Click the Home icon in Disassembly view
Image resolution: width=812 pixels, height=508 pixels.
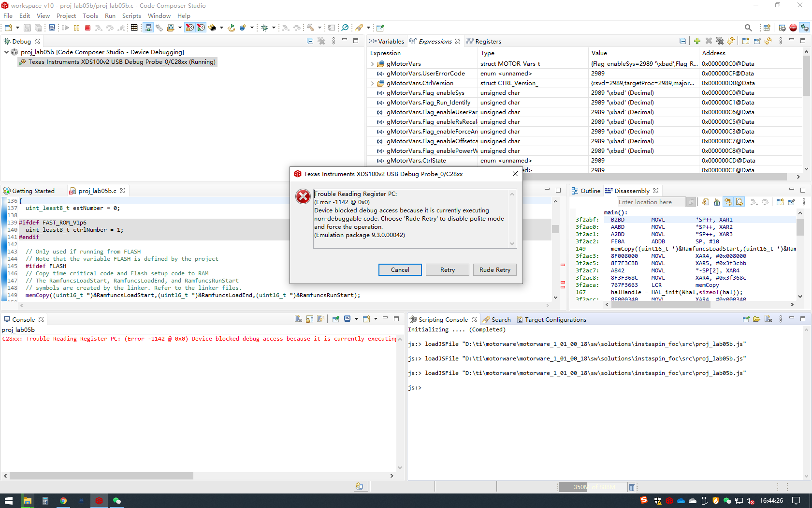[x=717, y=202]
